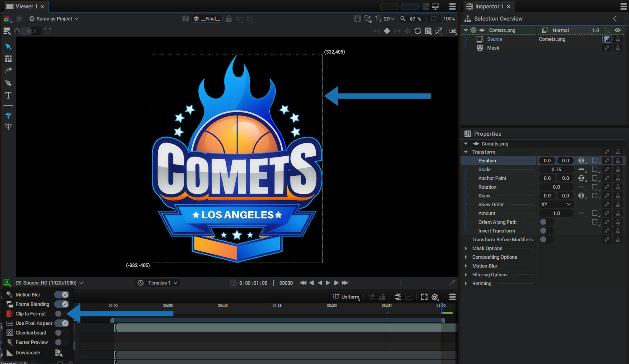Jump to the last frame
Image resolution: width=629 pixels, height=364 pixels.
point(345,283)
